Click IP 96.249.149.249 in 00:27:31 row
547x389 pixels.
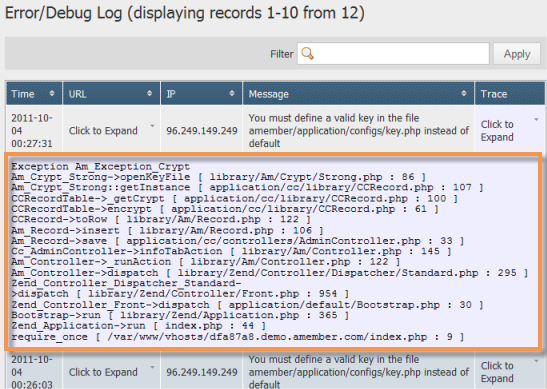(202, 131)
